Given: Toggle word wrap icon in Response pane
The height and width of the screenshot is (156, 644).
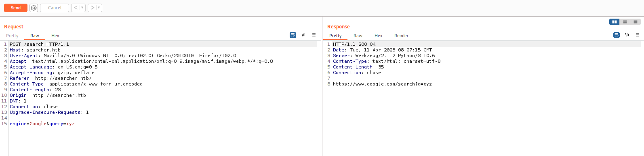Looking at the screenshot, I should [617, 35].
